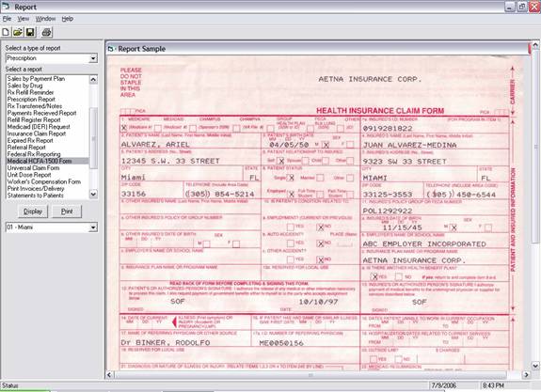
Task: Click the form preview scroll right arrow
Action: 526,374
